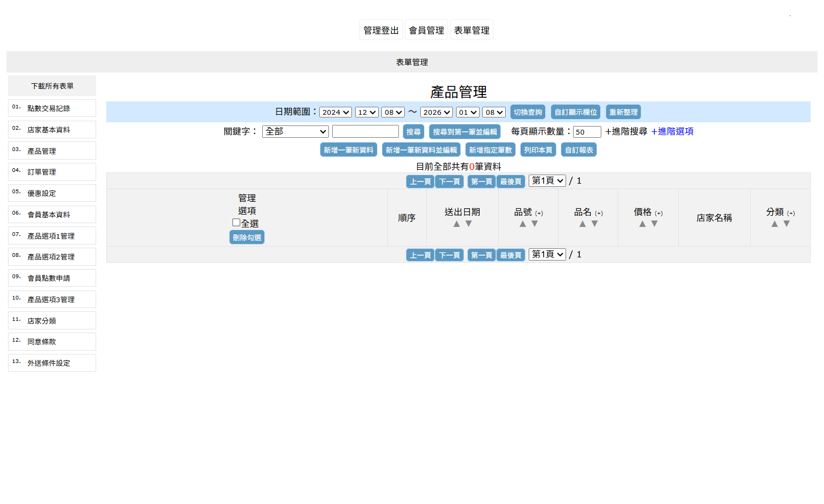The image size is (824, 504).
Task: Click the (+) icon beside 品號
Action: tap(539, 214)
